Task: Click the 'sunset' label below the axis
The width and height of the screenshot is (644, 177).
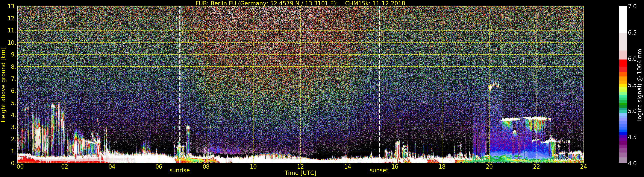Action: (x=379, y=171)
